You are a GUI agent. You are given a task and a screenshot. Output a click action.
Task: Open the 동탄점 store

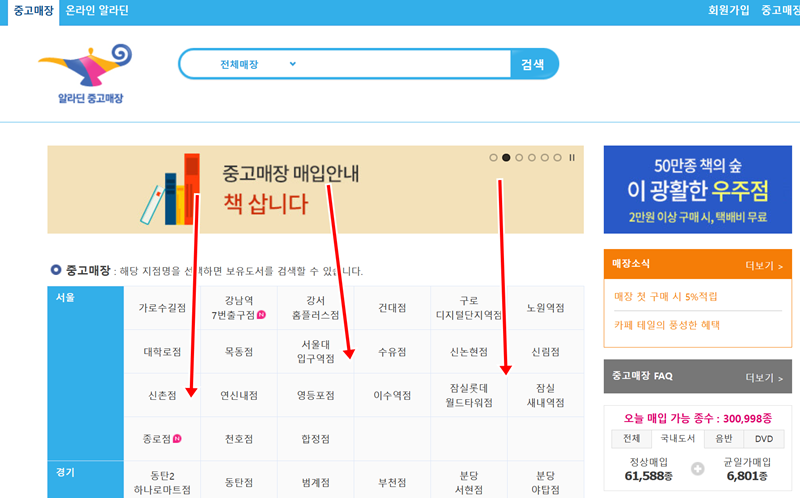239,482
